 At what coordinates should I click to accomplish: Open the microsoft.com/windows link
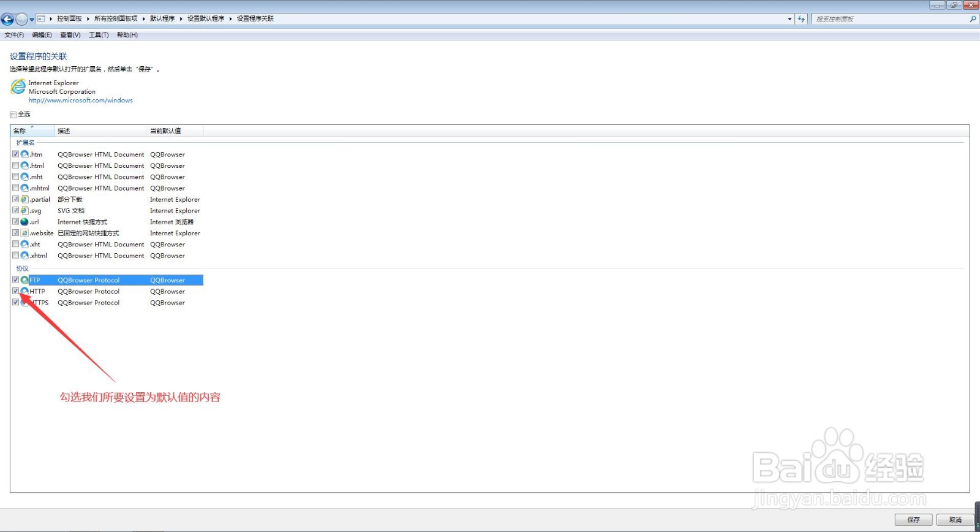pos(81,101)
